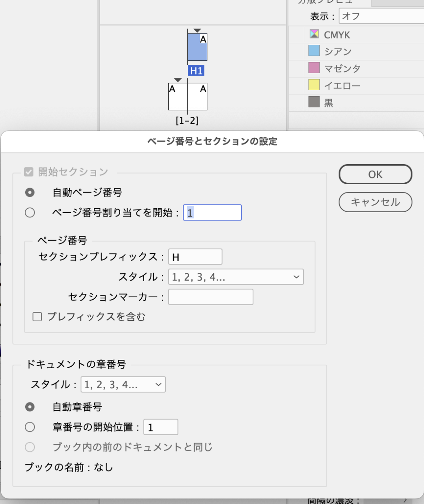The height and width of the screenshot is (504, 424).
Task: Open the 表示 dropdown in separations panel
Action: [x=381, y=16]
